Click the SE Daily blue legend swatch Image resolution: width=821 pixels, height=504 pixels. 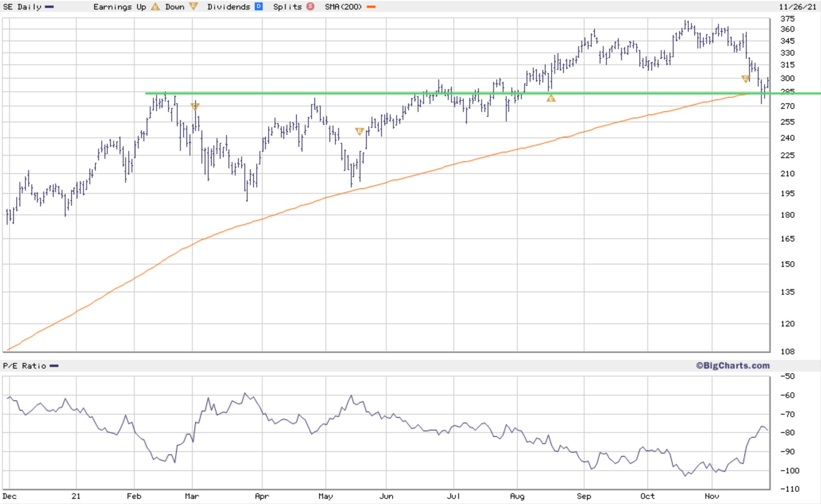click(49, 7)
